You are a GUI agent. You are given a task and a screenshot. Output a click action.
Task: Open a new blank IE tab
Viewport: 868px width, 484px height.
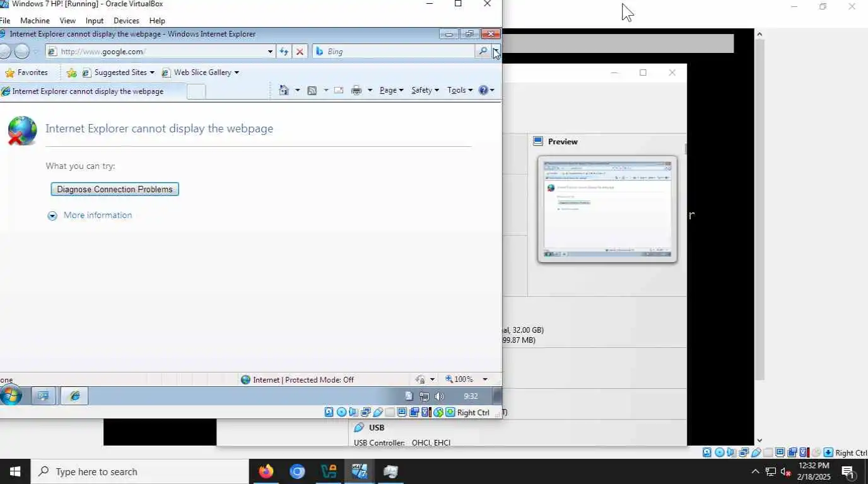tap(196, 91)
